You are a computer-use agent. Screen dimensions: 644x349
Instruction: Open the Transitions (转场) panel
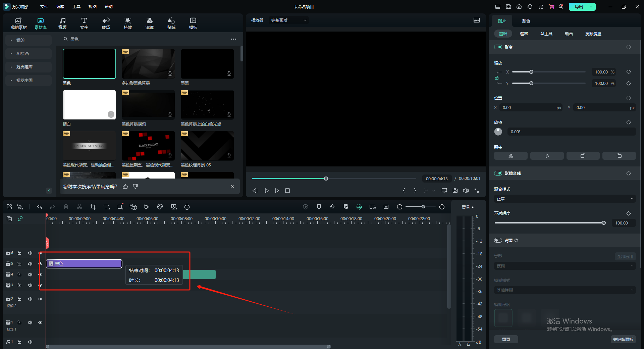tap(106, 23)
